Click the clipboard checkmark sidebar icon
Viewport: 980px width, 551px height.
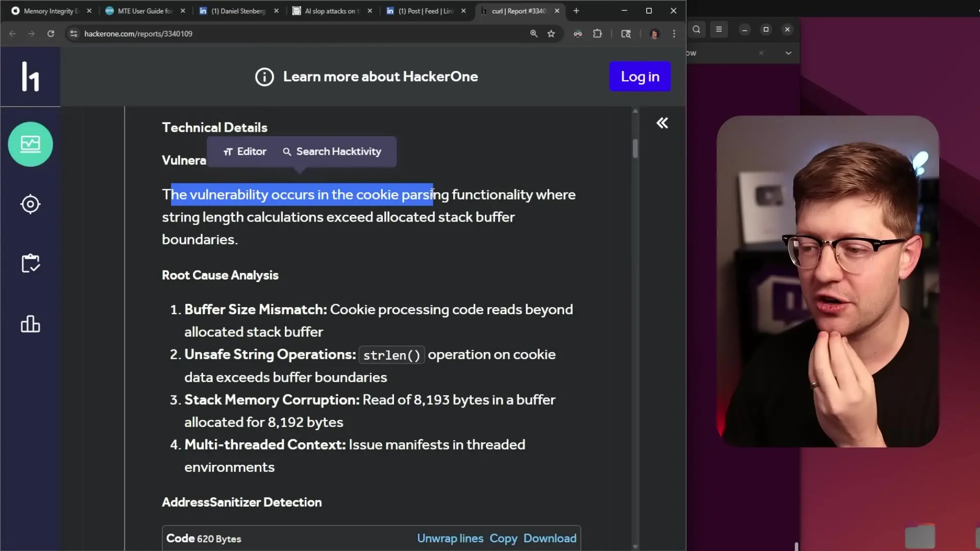pos(30,263)
